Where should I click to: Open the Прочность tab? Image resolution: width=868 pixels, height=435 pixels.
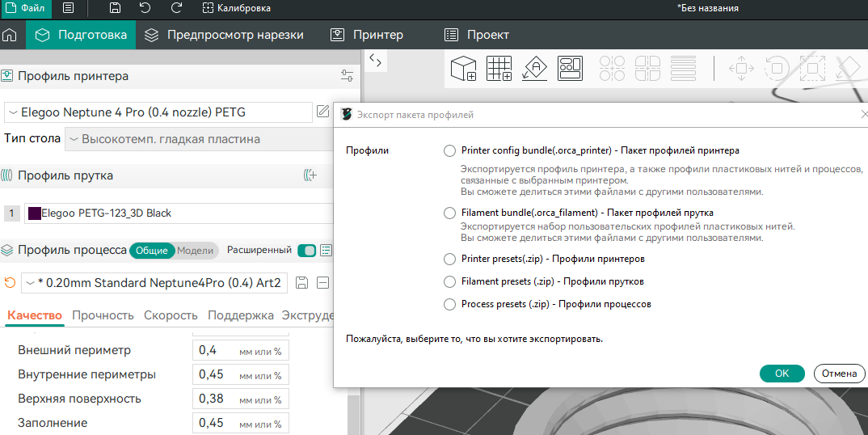(103, 315)
